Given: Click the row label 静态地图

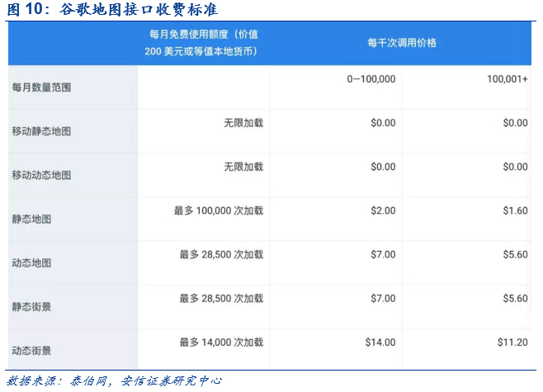Looking at the screenshot, I should pos(31,220).
